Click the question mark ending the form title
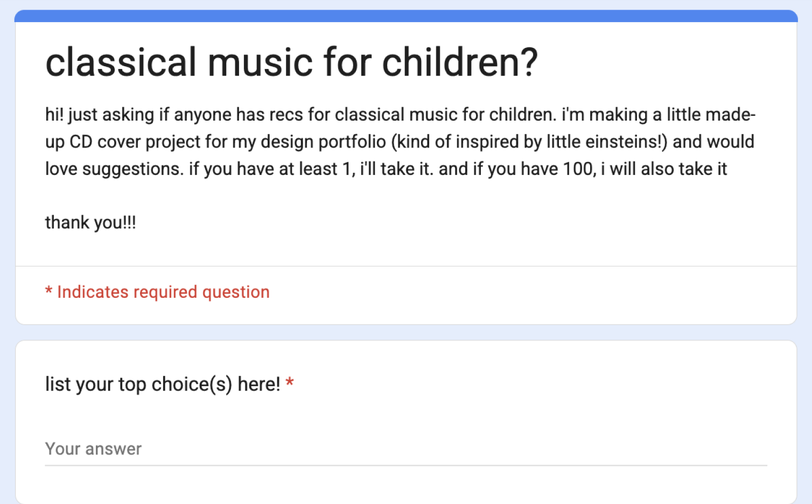 click(x=528, y=62)
